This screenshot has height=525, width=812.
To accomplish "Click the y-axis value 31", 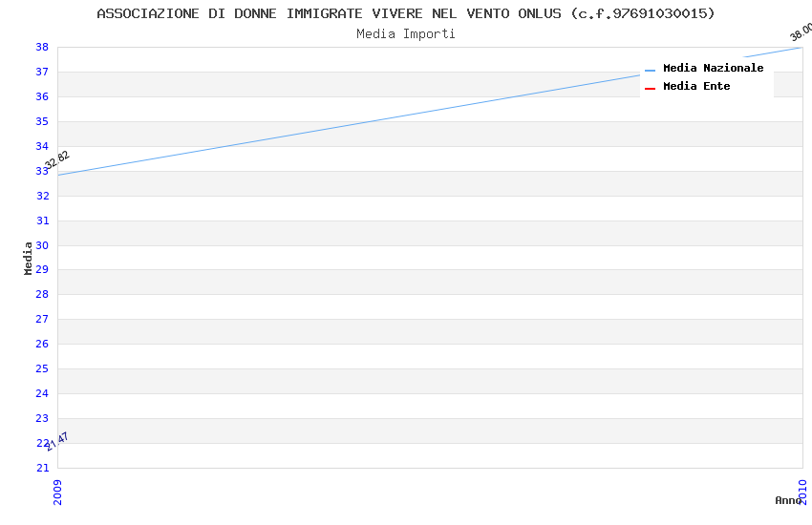I will click(x=42, y=220).
